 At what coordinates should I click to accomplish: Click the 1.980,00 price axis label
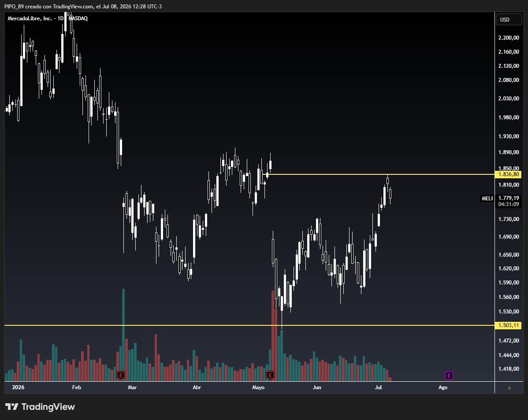coord(509,118)
